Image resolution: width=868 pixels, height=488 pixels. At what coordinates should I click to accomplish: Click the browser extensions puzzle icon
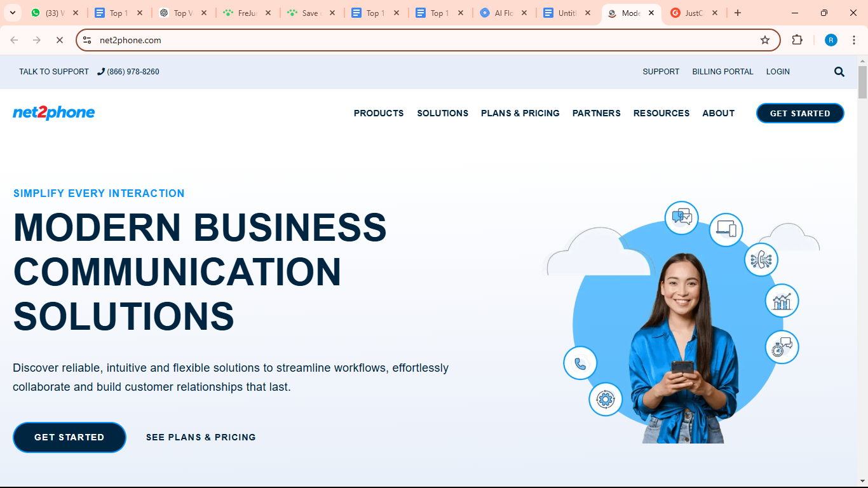797,39
